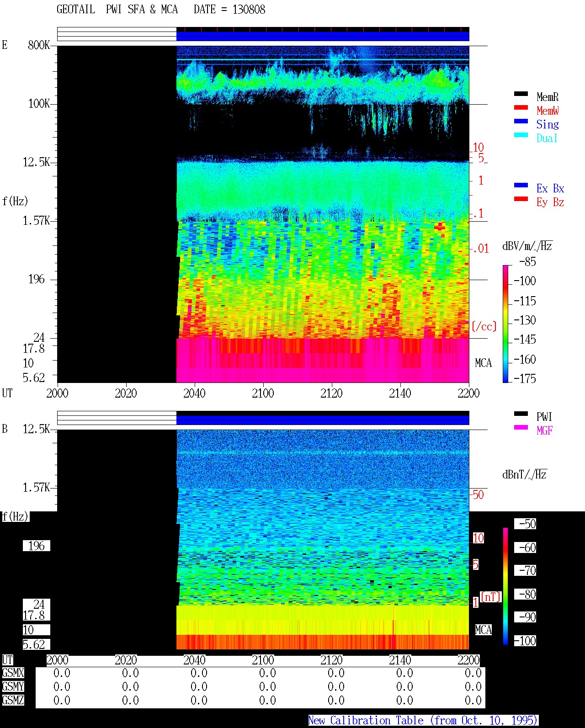Click the New Calibration Table link

click(x=423, y=721)
